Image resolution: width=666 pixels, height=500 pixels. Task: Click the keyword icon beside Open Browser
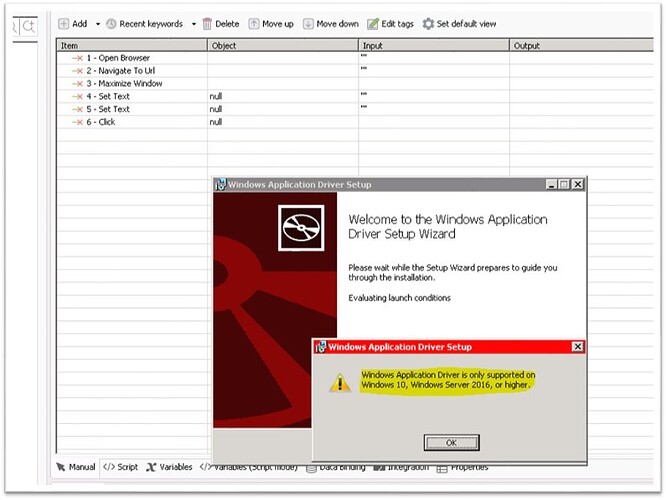(77, 58)
